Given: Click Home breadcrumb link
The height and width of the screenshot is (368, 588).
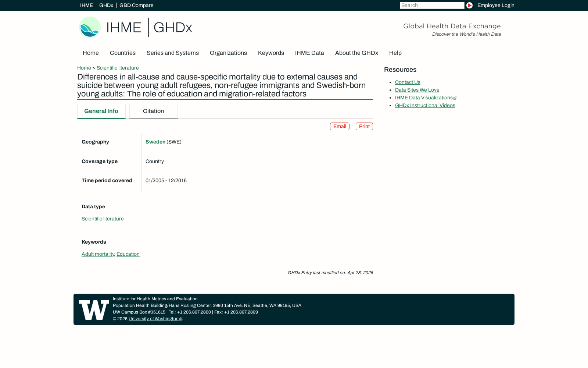Looking at the screenshot, I should [84, 68].
